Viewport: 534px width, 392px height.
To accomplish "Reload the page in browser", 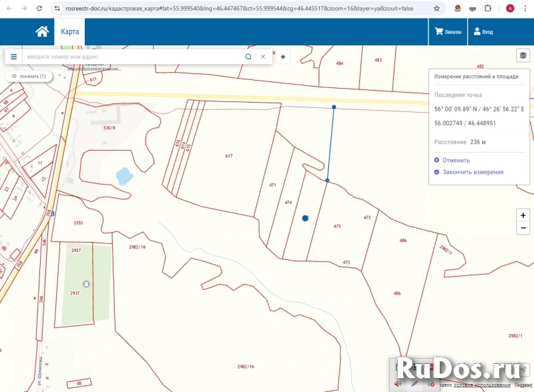I will coord(40,9).
